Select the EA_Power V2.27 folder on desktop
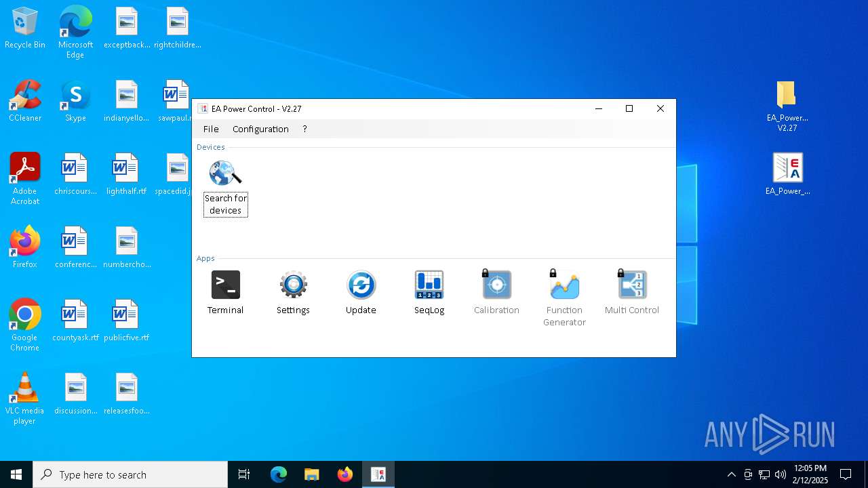The width and height of the screenshot is (868, 488). [787, 106]
